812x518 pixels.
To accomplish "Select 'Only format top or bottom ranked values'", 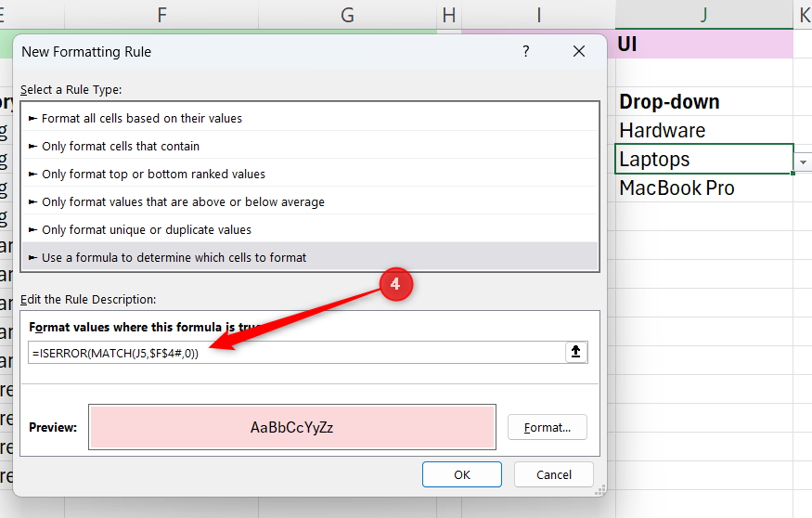I will point(310,174).
